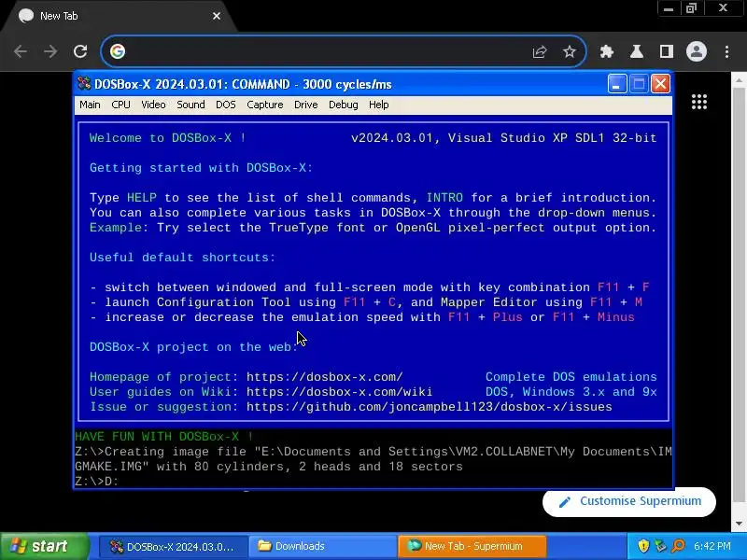The image size is (747, 560).
Task: Click Customise Supermium button
Action: coord(628,501)
